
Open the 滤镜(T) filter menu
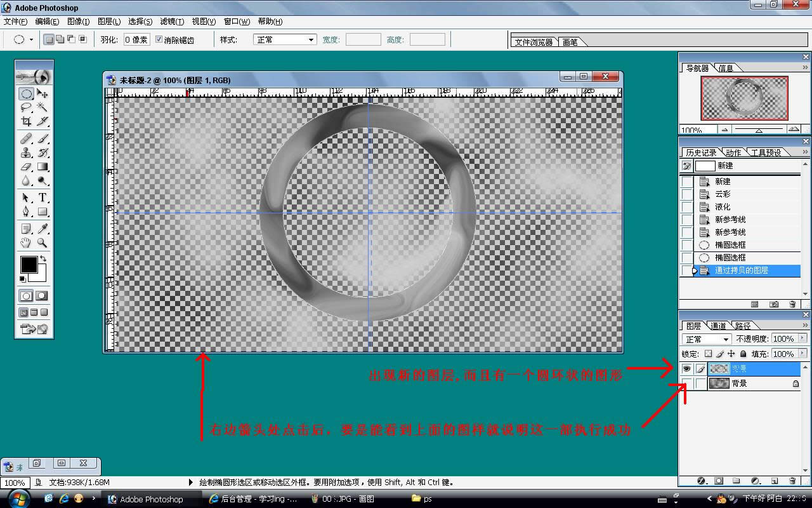pyautogui.click(x=172, y=22)
